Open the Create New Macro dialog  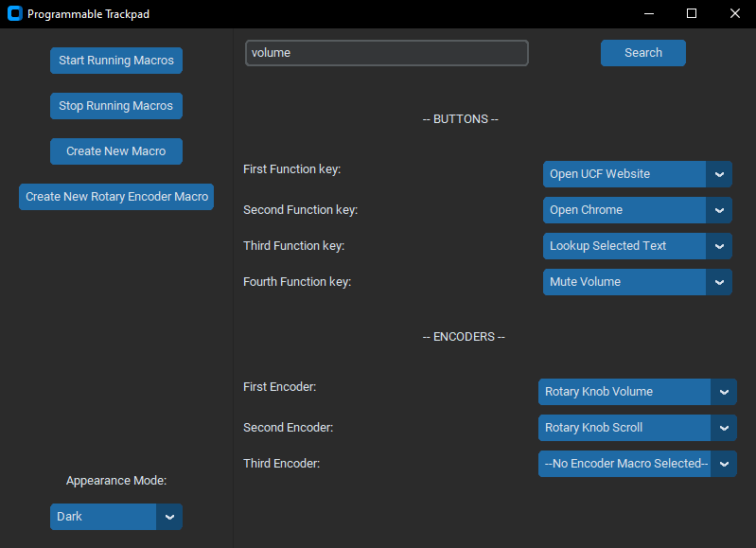[115, 151]
